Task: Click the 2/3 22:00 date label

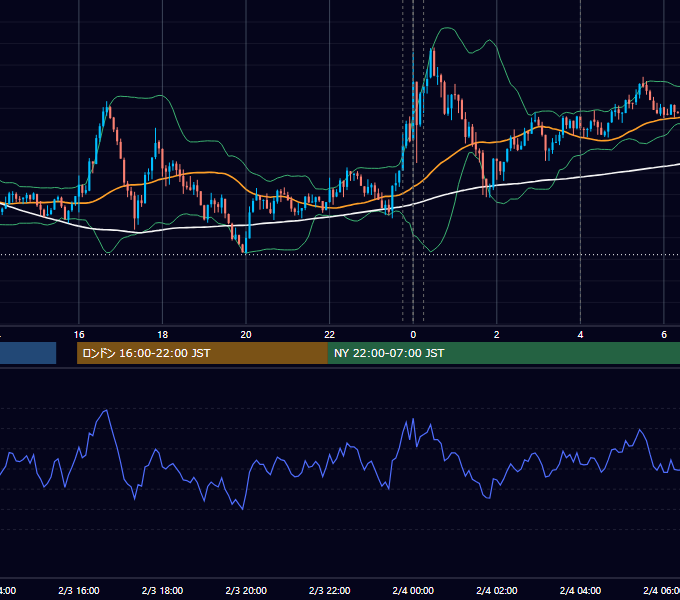Action: click(330, 590)
